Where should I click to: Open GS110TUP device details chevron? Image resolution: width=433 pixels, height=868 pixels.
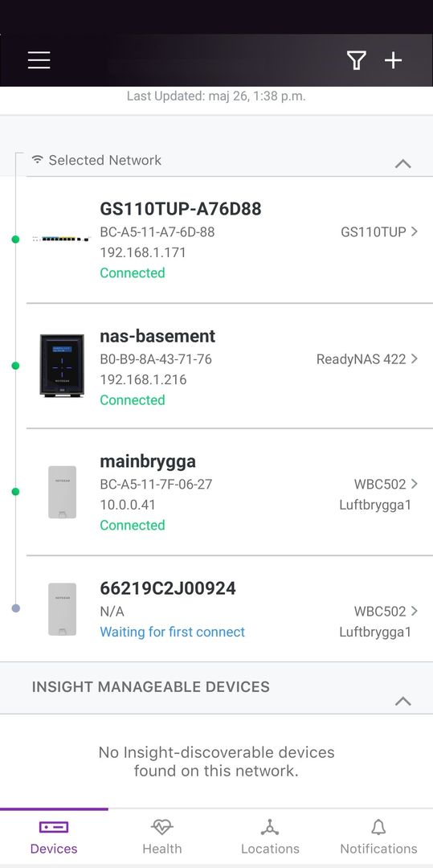click(x=415, y=231)
